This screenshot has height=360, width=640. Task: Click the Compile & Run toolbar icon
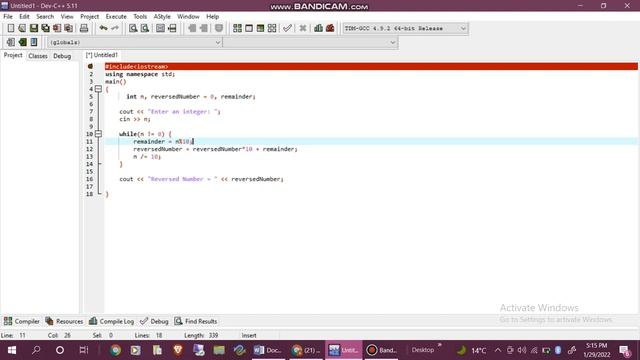[x=260, y=28]
